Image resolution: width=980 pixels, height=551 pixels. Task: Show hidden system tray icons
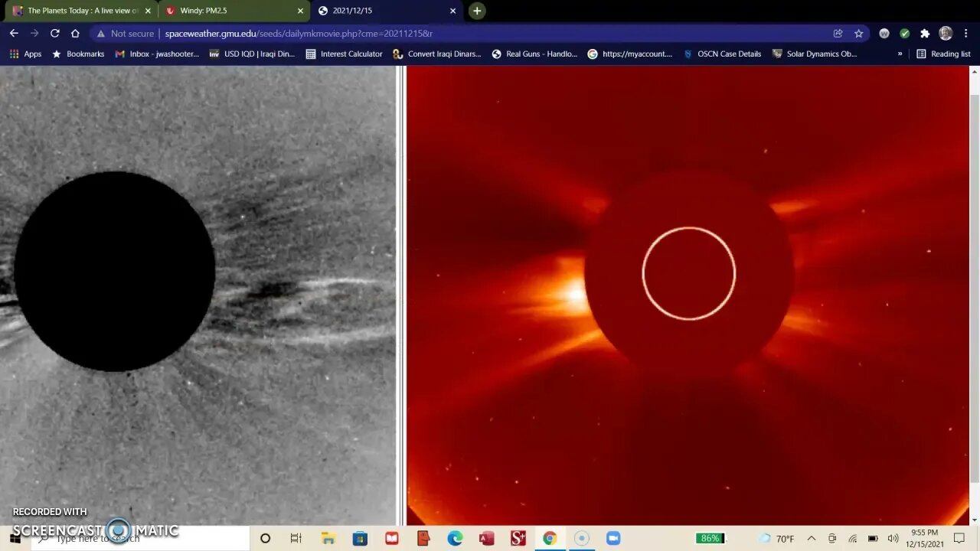(x=812, y=538)
